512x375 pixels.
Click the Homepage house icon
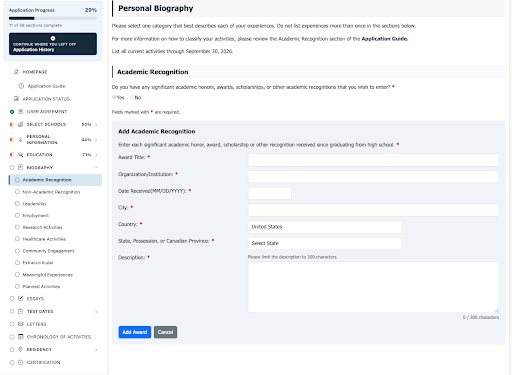coord(16,72)
